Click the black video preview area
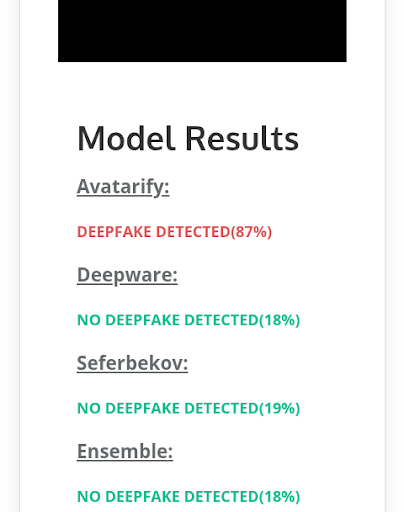The image size is (404, 512). (x=202, y=31)
